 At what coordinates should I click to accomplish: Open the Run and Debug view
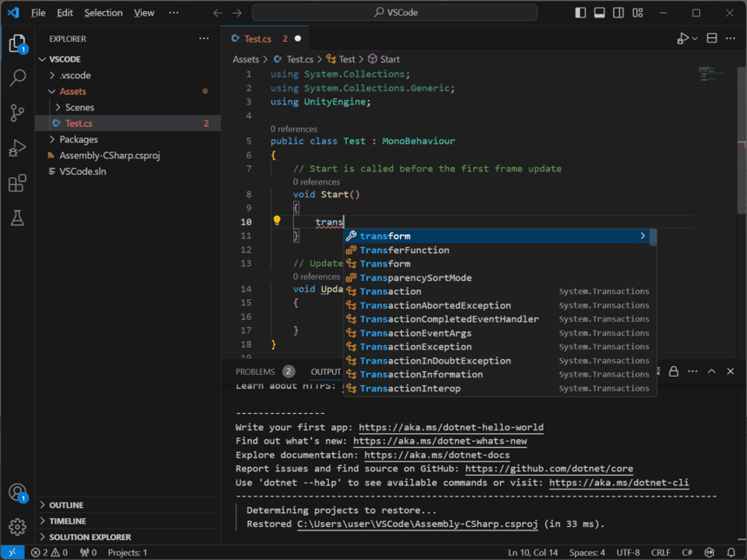coord(17,148)
